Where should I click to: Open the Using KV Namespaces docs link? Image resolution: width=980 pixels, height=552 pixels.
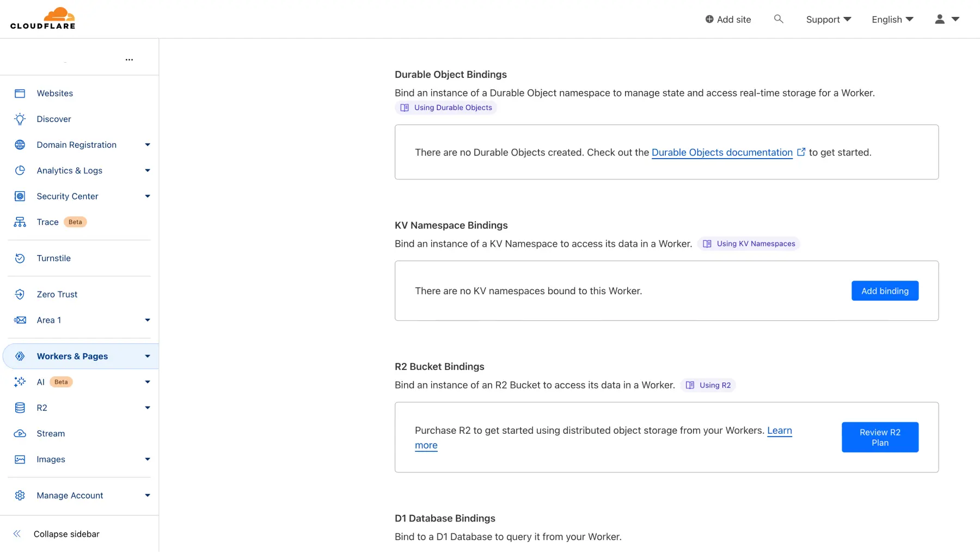point(749,244)
